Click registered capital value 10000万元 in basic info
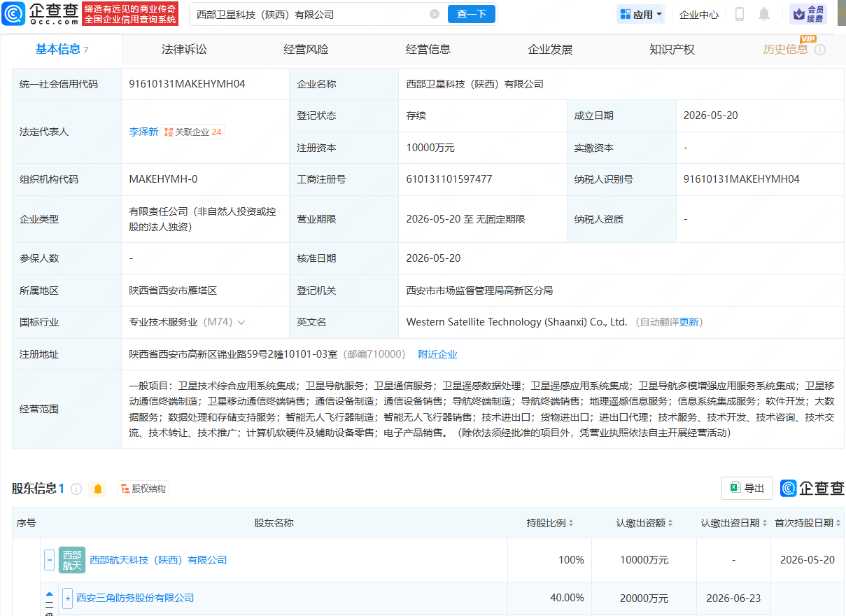846x616 pixels. tap(430, 148)
